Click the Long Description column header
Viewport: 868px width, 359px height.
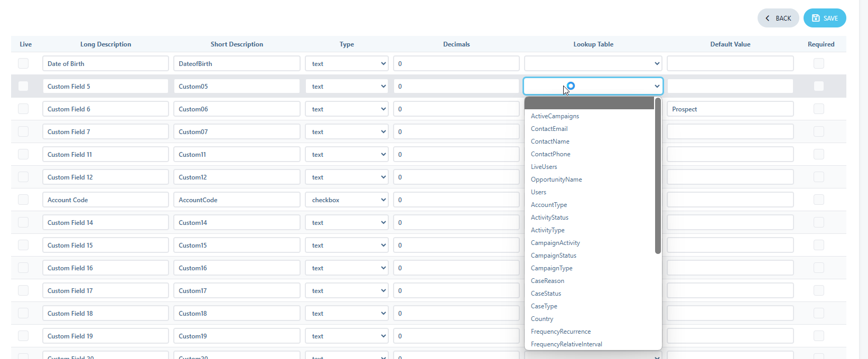coord(106,44)
